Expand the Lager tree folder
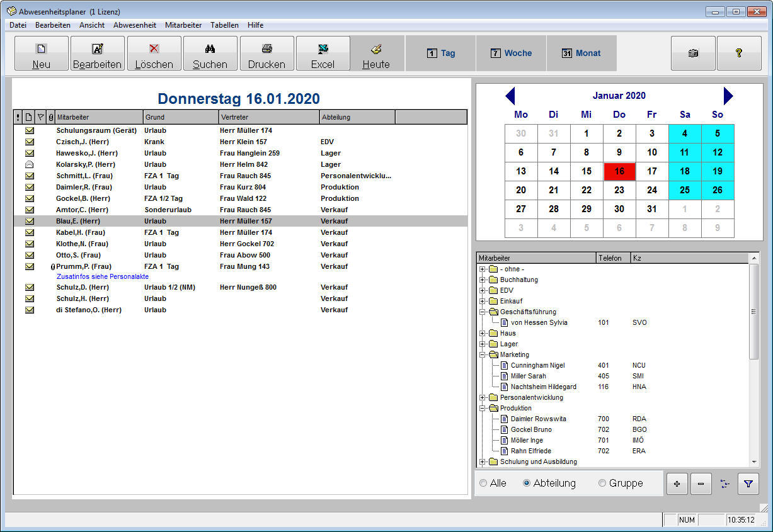The image size is (773, 532). coord(483,344)
